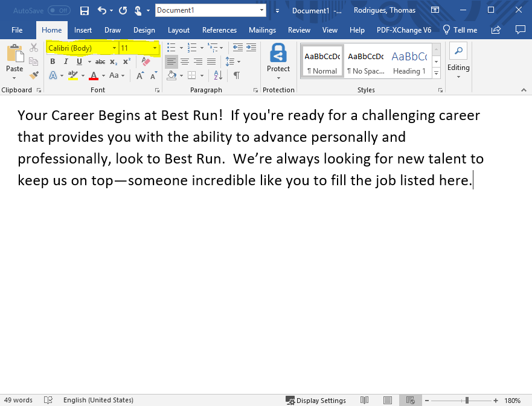The height and width of the screenshot is (406, 532).
Task: Justify the paragraph text
Action: (x=211, y=62)
